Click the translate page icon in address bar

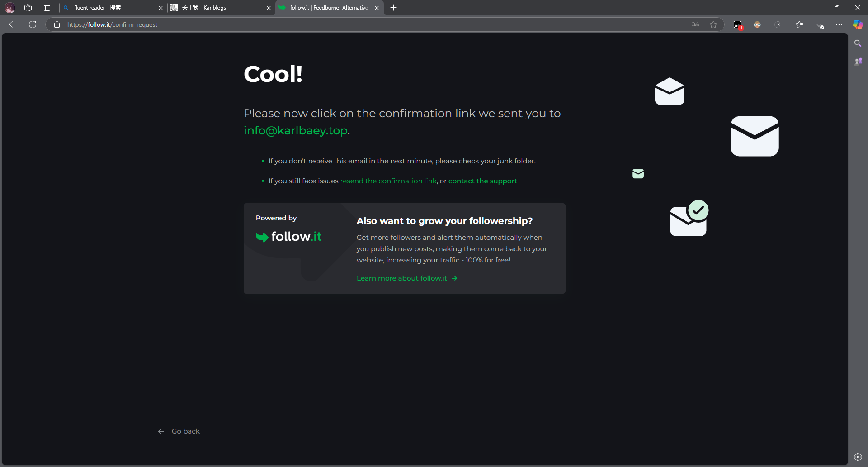[x=695, y=24]
